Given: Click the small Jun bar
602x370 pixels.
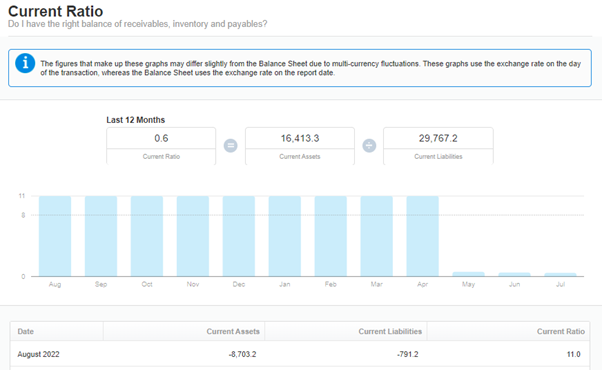Looking at the screenshot, I should pos(514,274).
